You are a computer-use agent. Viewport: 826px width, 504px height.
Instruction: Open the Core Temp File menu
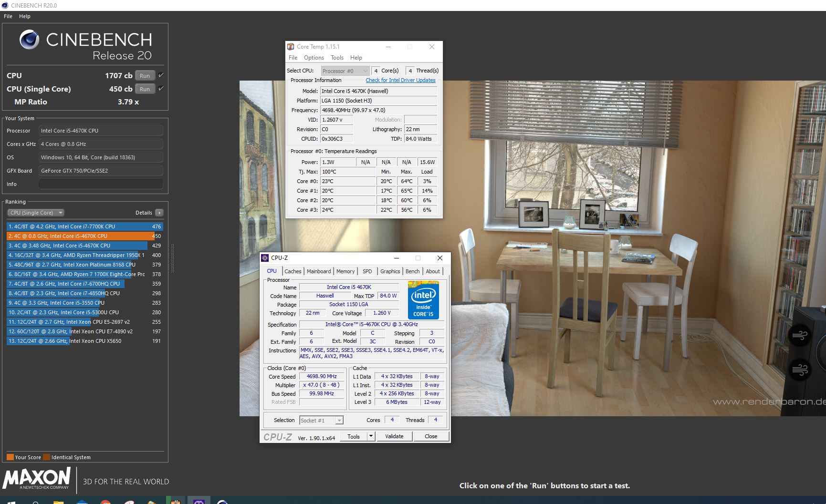[293, 58]
